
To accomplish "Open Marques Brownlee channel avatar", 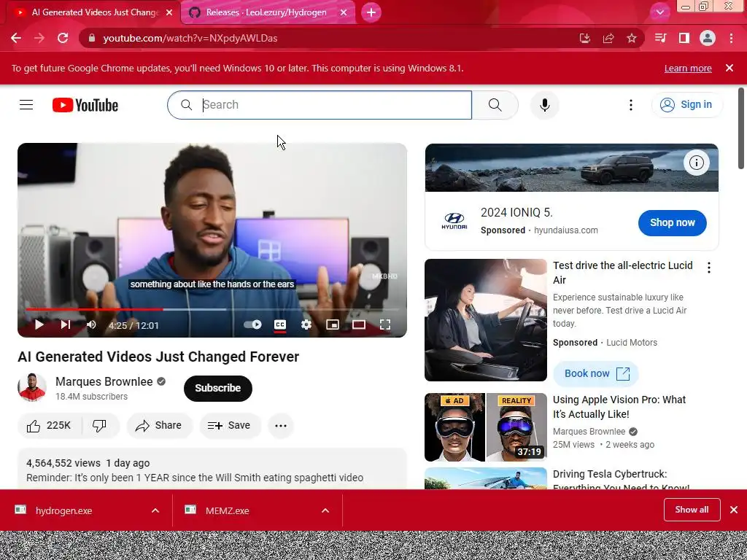I will [32, 388].
